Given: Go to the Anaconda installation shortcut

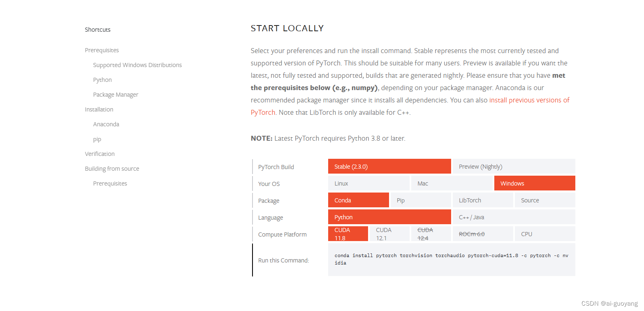Looking at the screenshot, I should click(x=106, y=124).
